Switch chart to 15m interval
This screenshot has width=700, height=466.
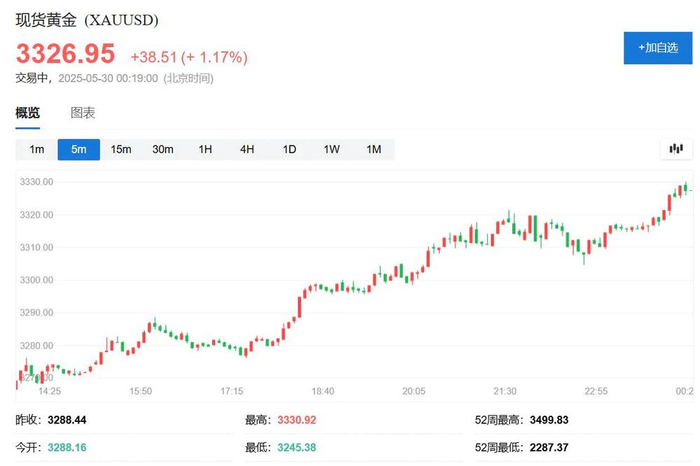[x=121, y=149]
